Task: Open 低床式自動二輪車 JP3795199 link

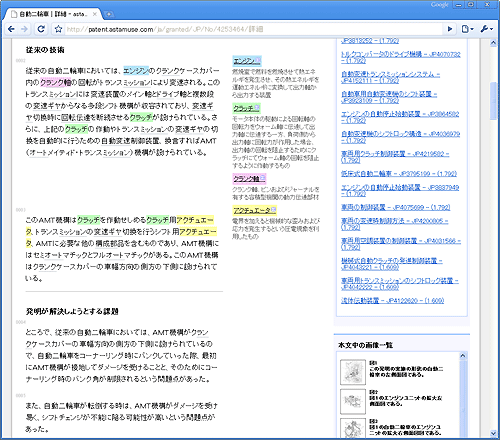Action: point(399,174)
